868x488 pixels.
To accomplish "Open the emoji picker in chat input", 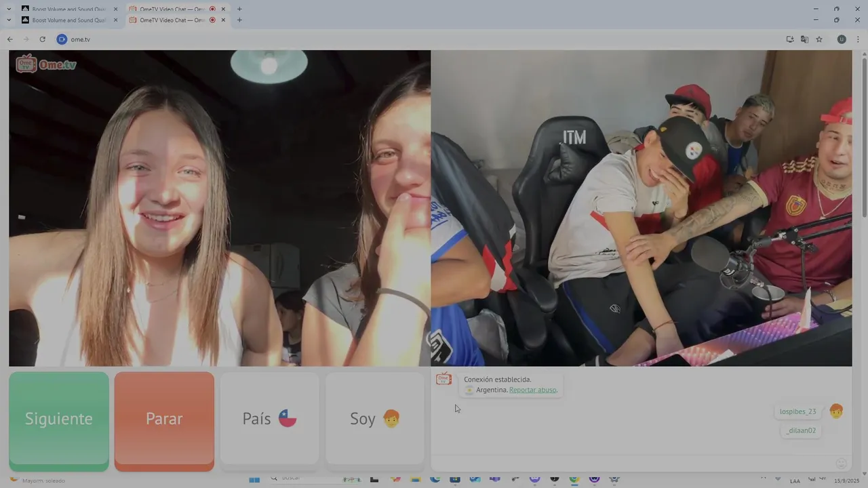I will pyautogui.click(x=842, y=464).
